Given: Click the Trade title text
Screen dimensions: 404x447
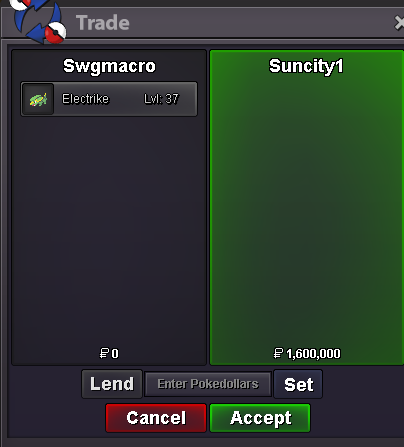Looking at the screenshot, I should [103, 23].
